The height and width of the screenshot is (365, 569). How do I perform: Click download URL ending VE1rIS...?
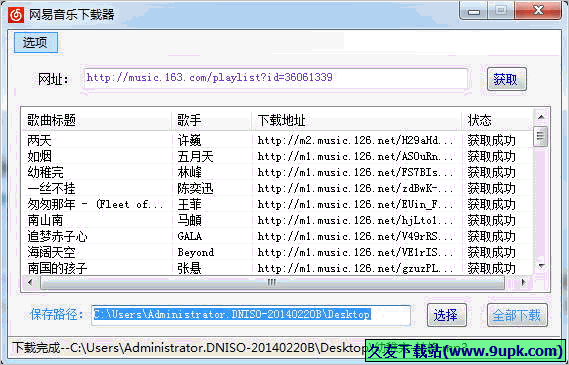(356, 252)
